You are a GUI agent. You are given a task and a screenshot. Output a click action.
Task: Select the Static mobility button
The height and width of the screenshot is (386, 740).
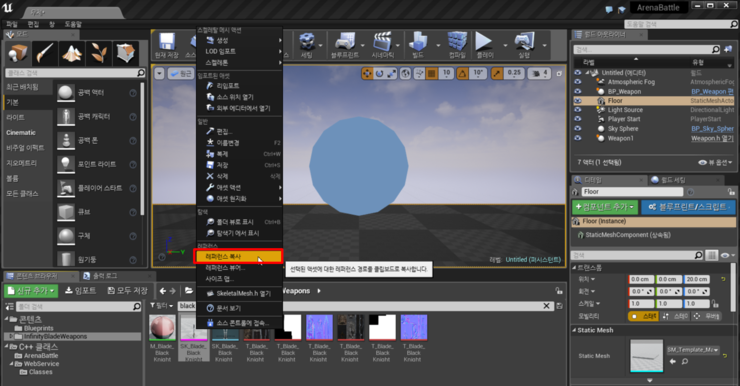click(x=643, y=316)
